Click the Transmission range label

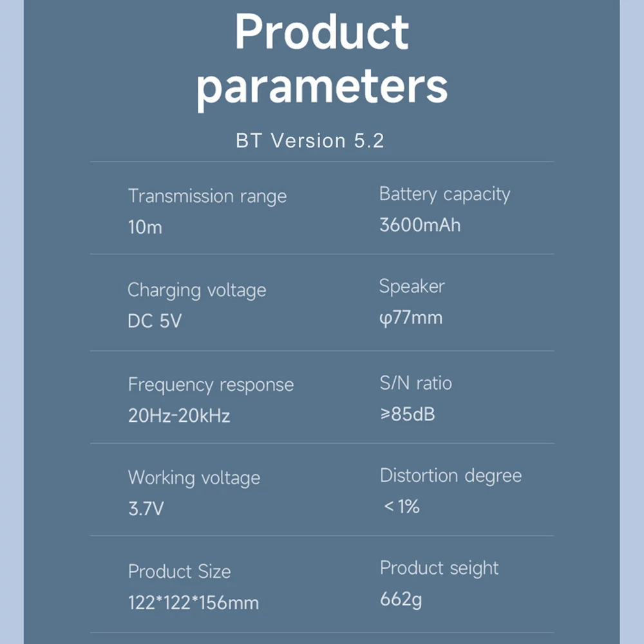point(207,196)
